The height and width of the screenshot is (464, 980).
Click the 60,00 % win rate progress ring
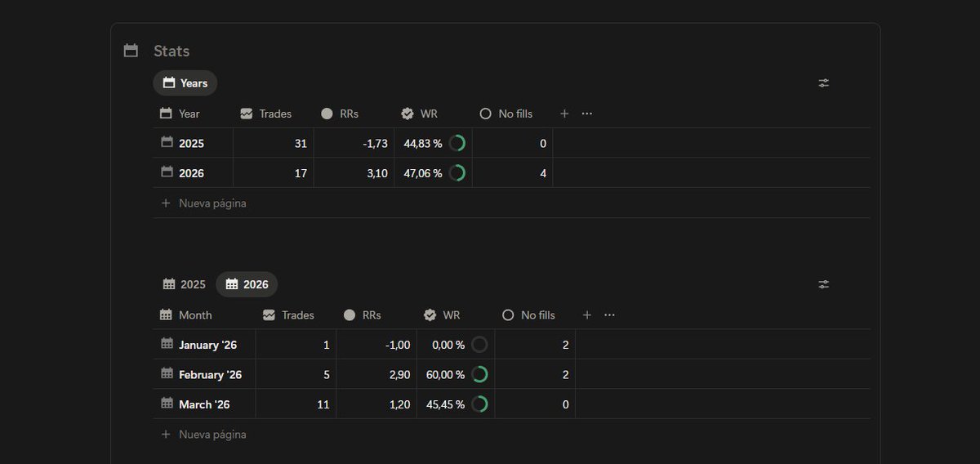480,374
